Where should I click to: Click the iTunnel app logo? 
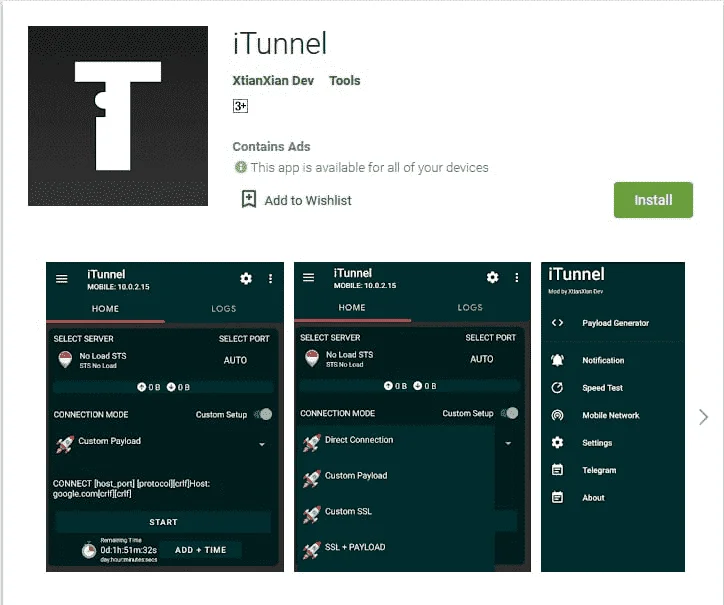[x=118, y=116]
